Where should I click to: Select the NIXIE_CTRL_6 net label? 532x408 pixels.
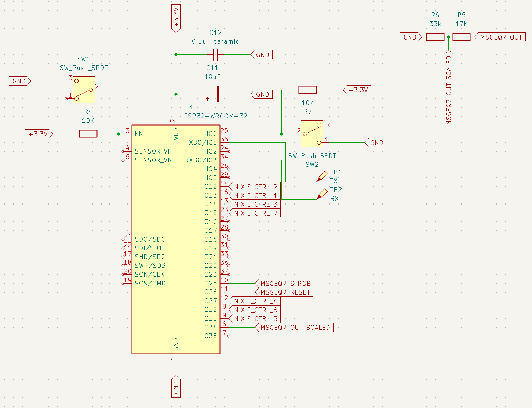(255, 310)
